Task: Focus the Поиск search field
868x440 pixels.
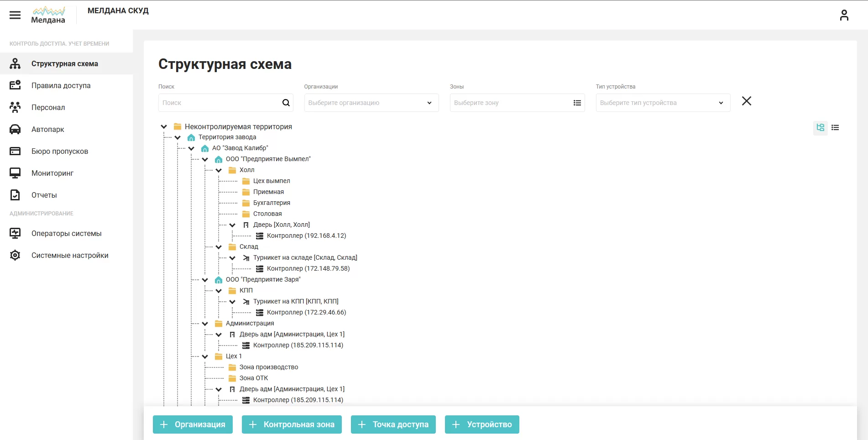Action: [x=220, y=103]
